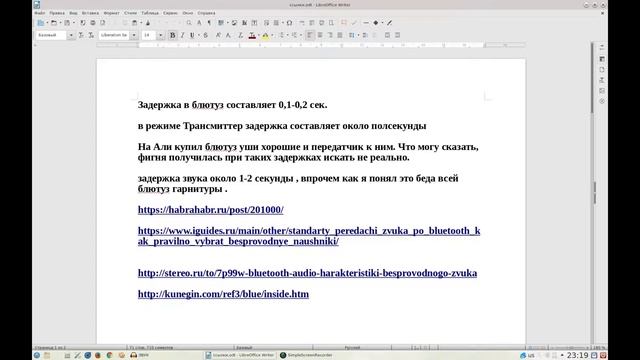Click the Save document icon
Viewport: 640px width, 360px height.
point(67,23)
